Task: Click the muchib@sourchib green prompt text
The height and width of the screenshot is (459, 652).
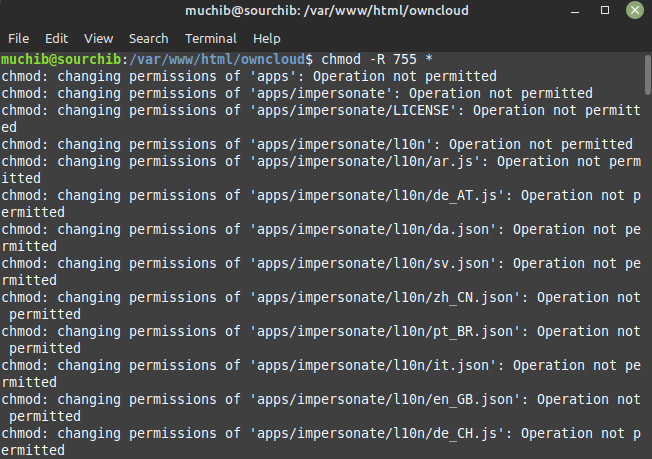Action: pos(61,59)
